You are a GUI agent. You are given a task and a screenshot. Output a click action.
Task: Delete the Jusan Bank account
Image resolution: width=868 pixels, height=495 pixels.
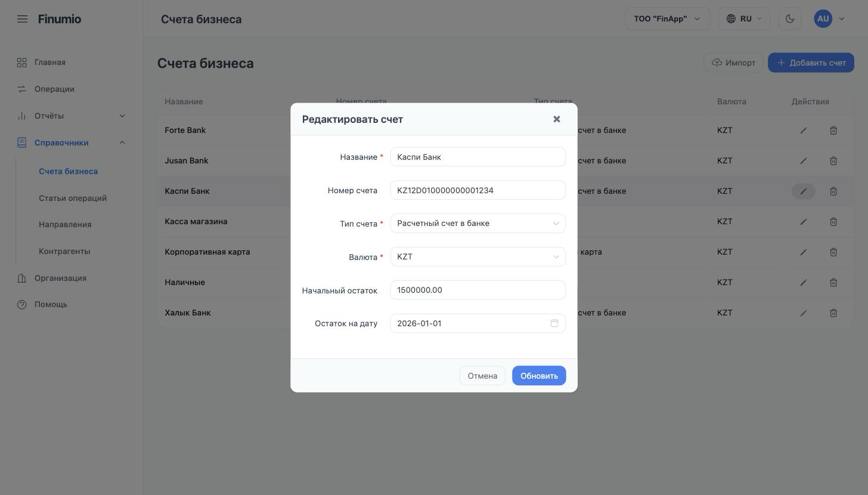[833, 161]
